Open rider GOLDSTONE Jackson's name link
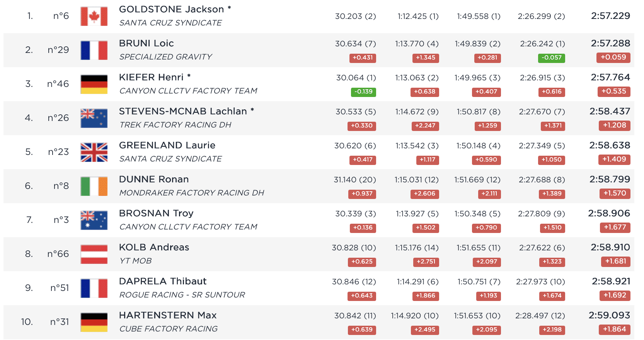The image size is (644, 340). [x=171, y=9]
